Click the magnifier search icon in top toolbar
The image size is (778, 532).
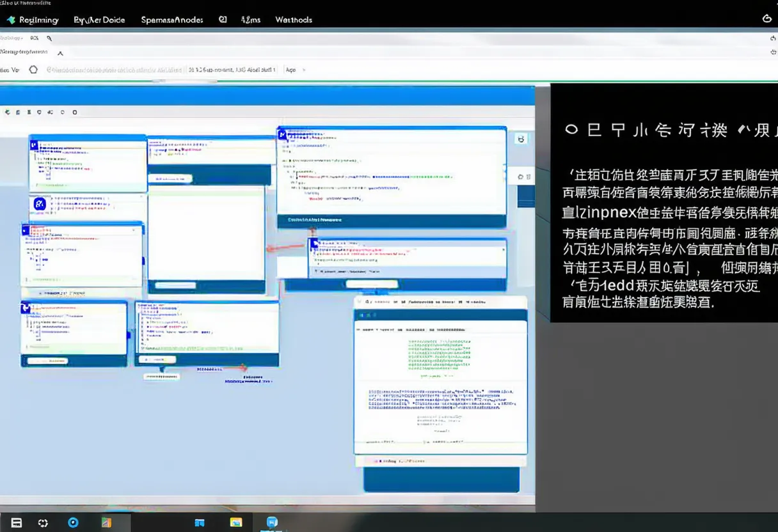[49, 38]
